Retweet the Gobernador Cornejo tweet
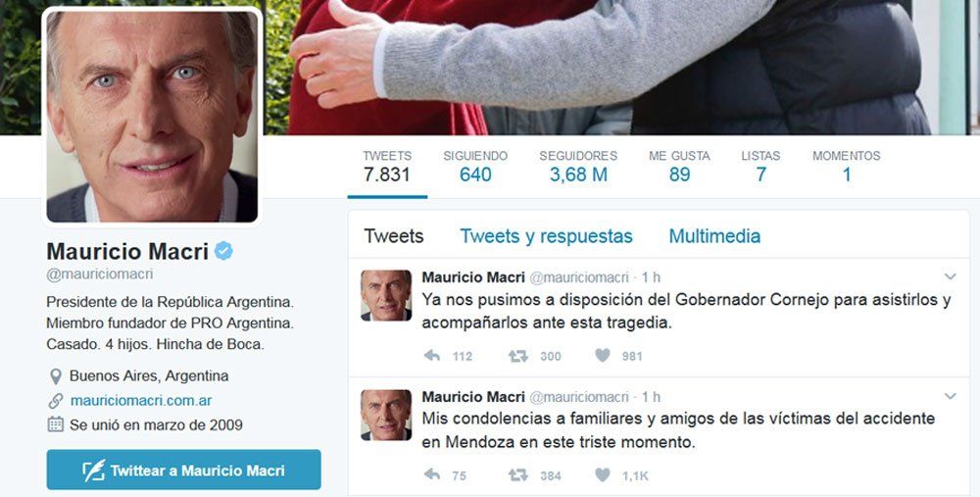The width and height of the screenshot is (980, 497). pyautogui.click(x=518, y=356)
